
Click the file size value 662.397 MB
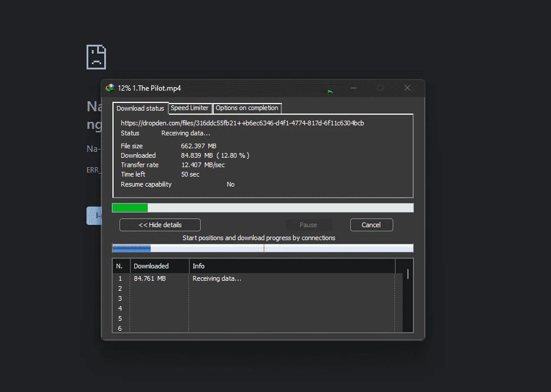click(198, 146)
